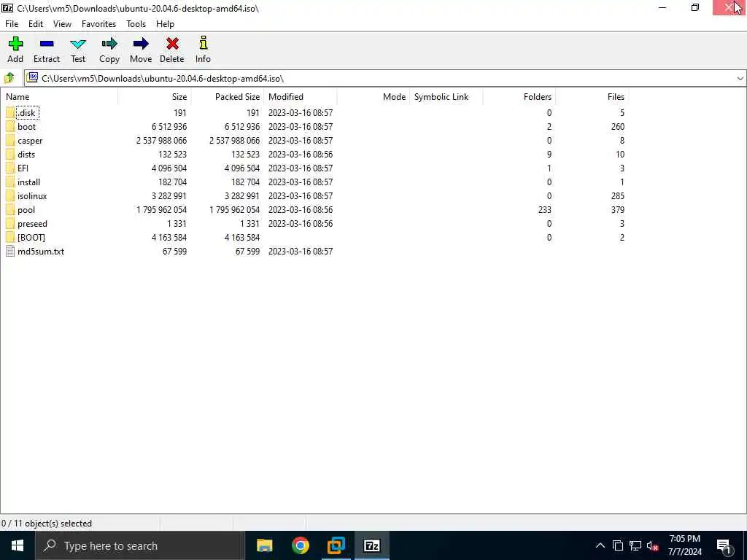Open the notification center icon
747x560 pixels.
click(x=724, y=545)
